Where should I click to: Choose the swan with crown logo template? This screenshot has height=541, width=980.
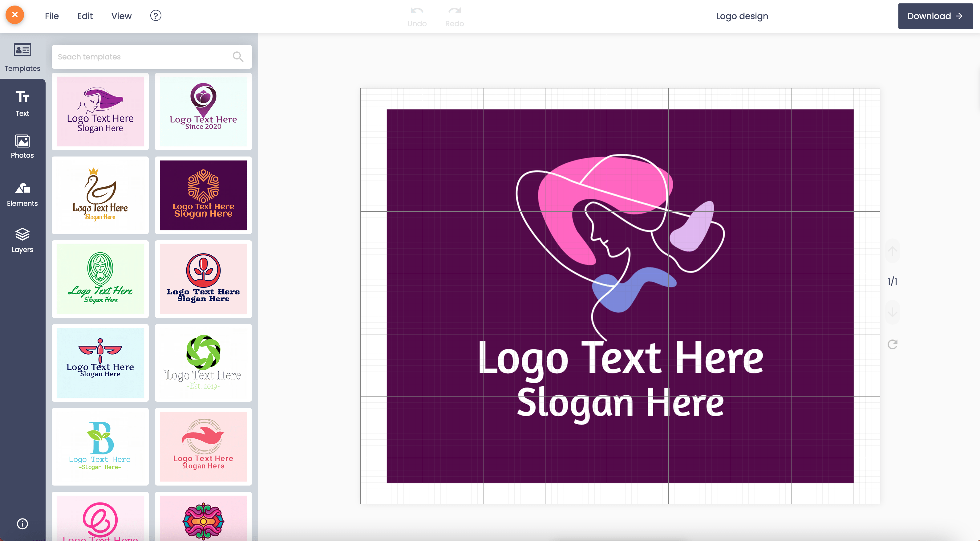pyautogui.click(x=100, y=195)
